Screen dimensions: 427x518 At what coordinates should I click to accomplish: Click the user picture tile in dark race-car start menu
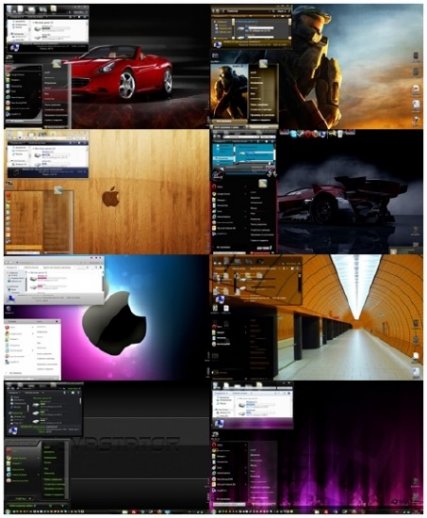point(263,183)
